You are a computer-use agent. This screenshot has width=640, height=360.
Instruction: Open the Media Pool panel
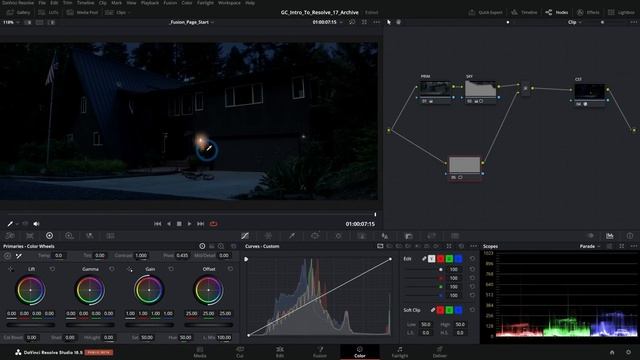click(x=82, y=13)
